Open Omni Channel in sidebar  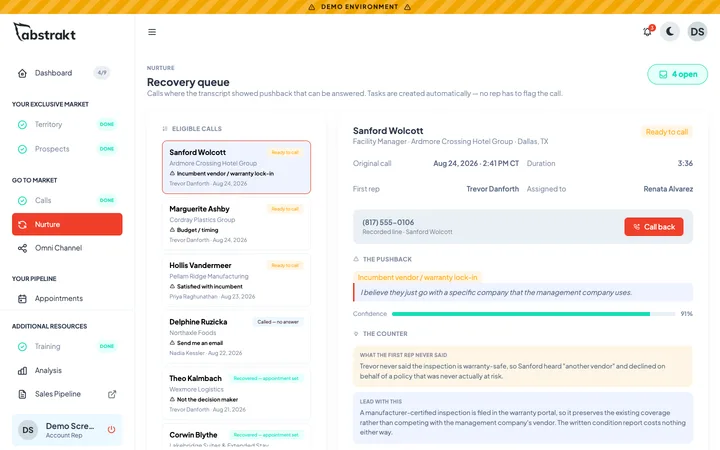pyautogui.click(x=67, y=248)
